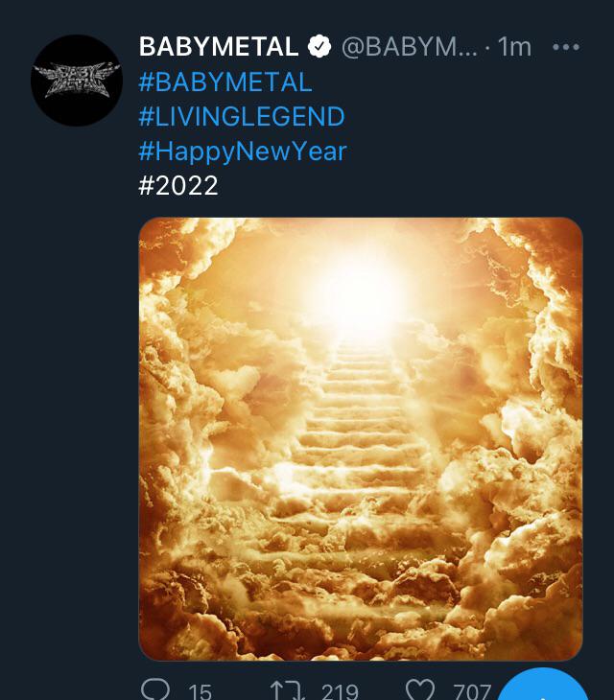Tap the #HappyNewYear hashtag
Image resolution: width=614 pixels, height=700 pixels.
243,151
